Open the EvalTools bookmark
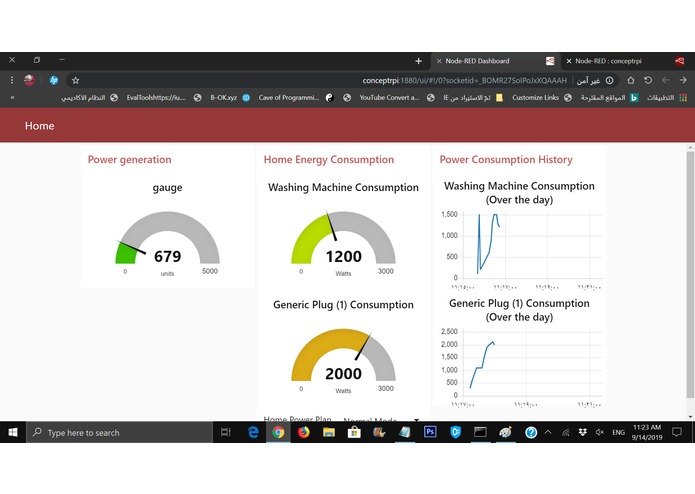 164,97
